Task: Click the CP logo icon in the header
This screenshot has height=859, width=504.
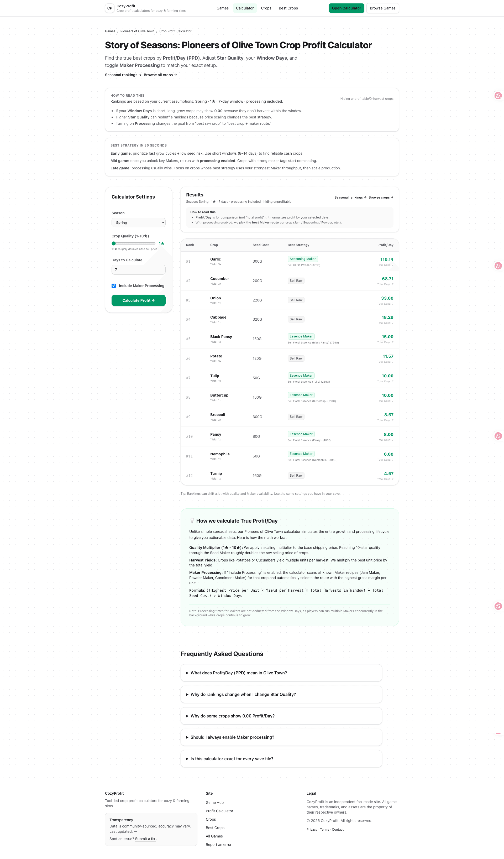Action: pyautogui.click(x=109, y=8)
